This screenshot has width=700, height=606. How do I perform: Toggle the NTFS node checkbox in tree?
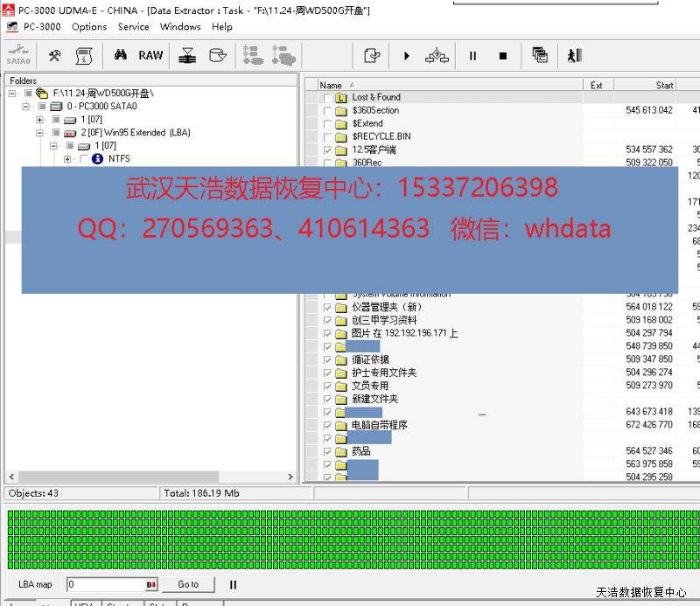pyautogui.click(x=84, y=159)
